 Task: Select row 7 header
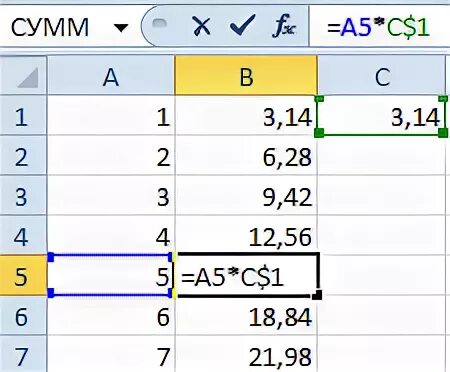tap(23, 355)
